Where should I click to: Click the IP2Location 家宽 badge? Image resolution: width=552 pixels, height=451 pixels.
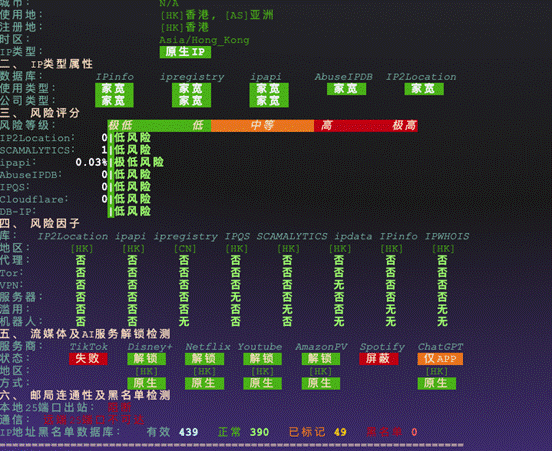424,89
